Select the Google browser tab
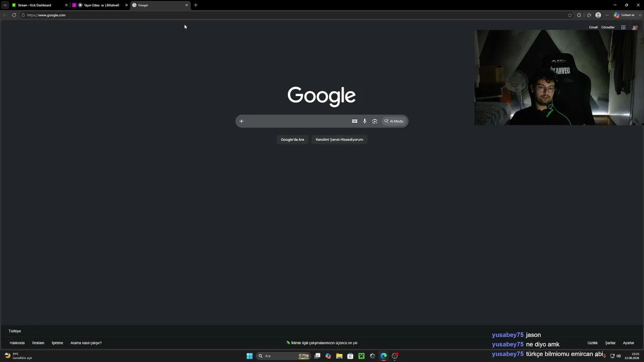 [x=160, y=5]
